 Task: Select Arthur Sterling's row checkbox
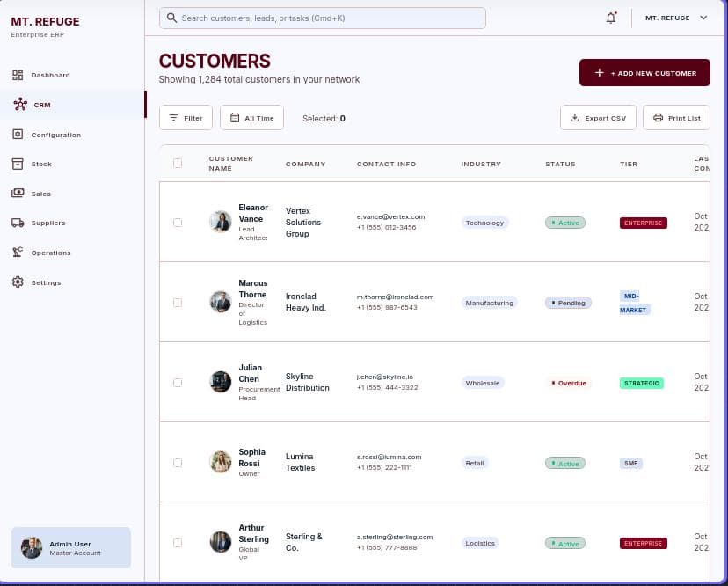(x=178, y=543)
